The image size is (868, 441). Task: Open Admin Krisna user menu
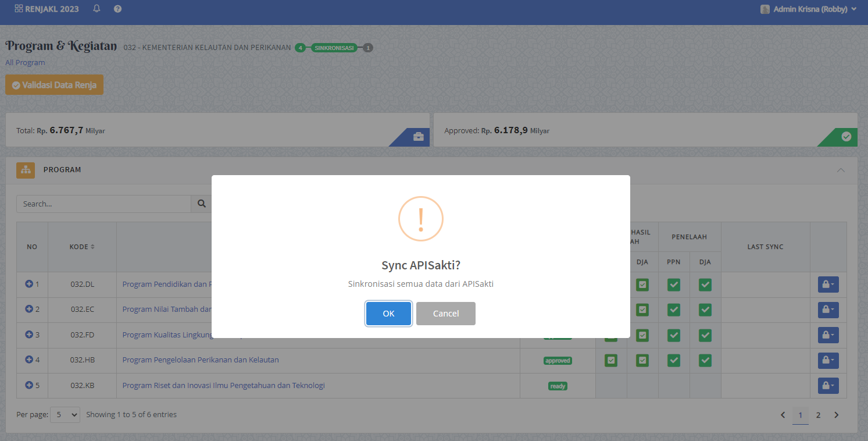(809, 9)
